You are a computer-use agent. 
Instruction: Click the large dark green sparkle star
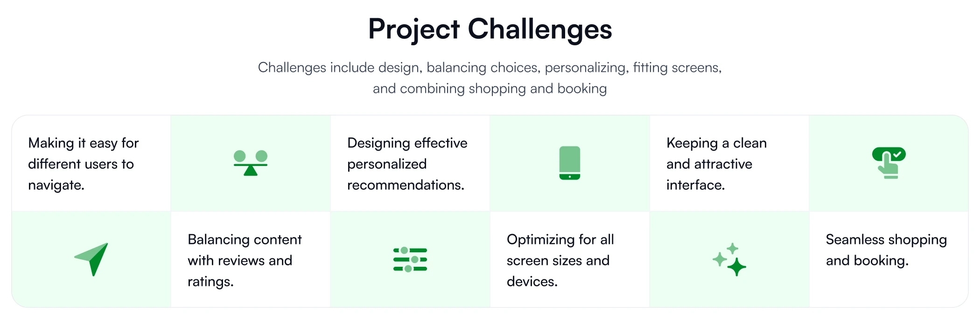tap(736, 267)
